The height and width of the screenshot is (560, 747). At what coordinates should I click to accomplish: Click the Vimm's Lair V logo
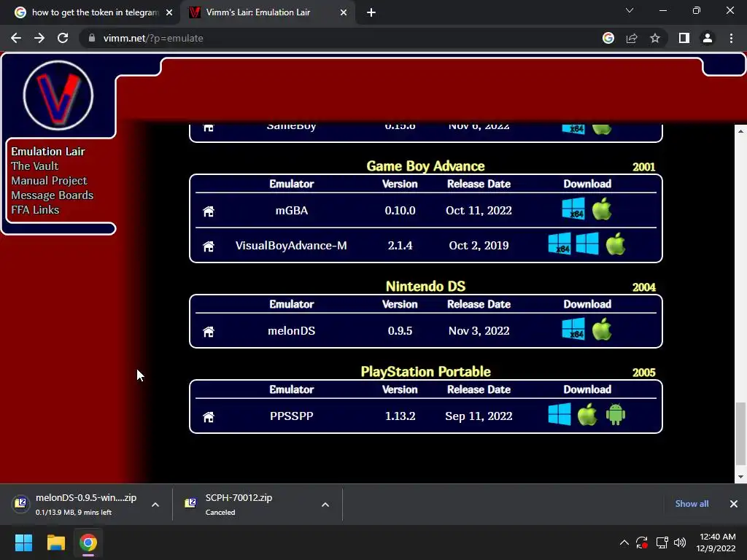coord(58,96)
